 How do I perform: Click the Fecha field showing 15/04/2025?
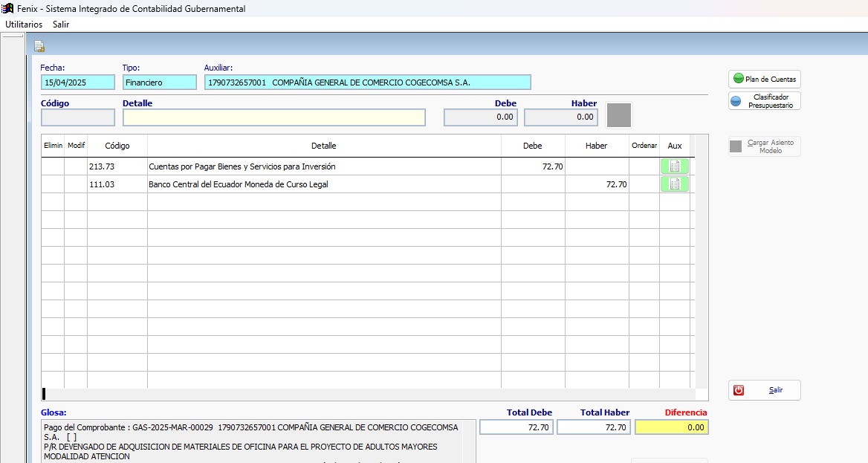coord(78,82)
